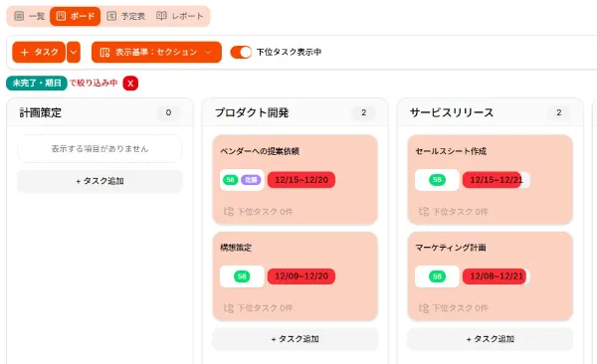Click the count badge 2 in サービスリリース
Image resolution: width=597 pixels, height=364 pixels.
(x=559, y=112)
